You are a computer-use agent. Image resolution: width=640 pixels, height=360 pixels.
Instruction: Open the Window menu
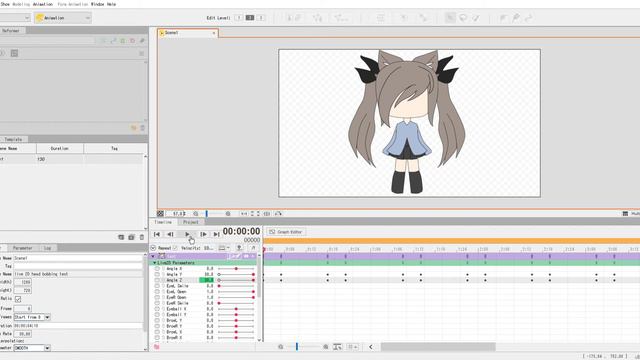coord(97,4)
